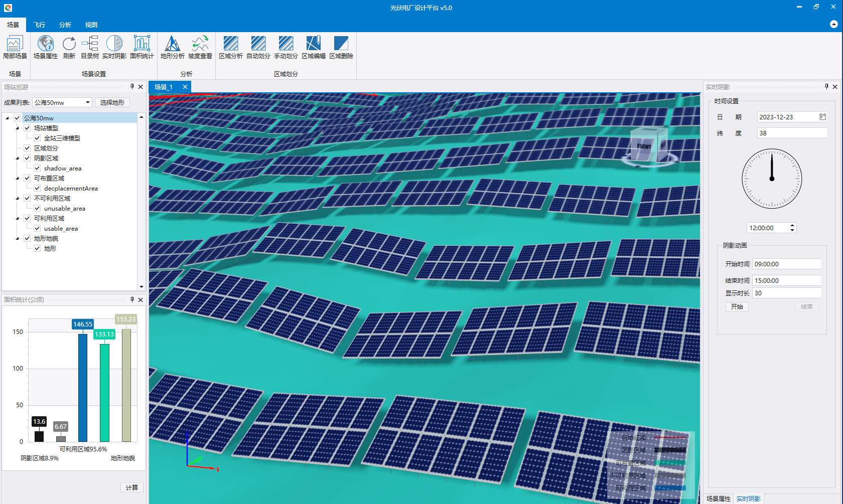Collapse the 公海50mw root tree node
The width and height of the screenshot is (843, 504).
[x=8, y=118]
